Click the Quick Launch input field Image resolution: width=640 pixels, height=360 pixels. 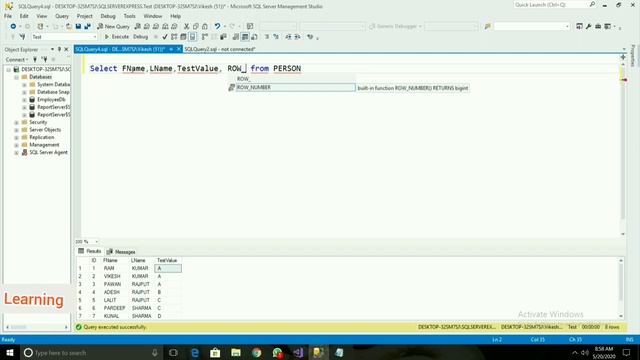[x=551, y=4]
